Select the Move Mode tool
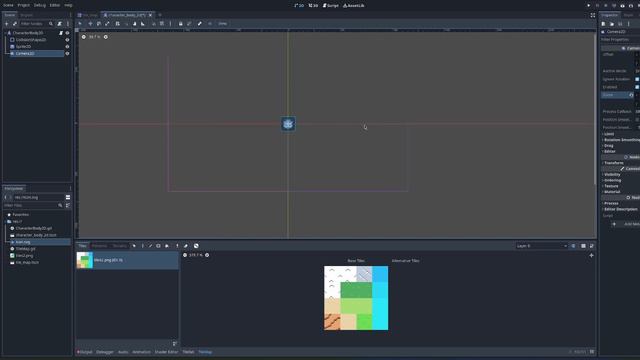 click(x=90, y=24)
